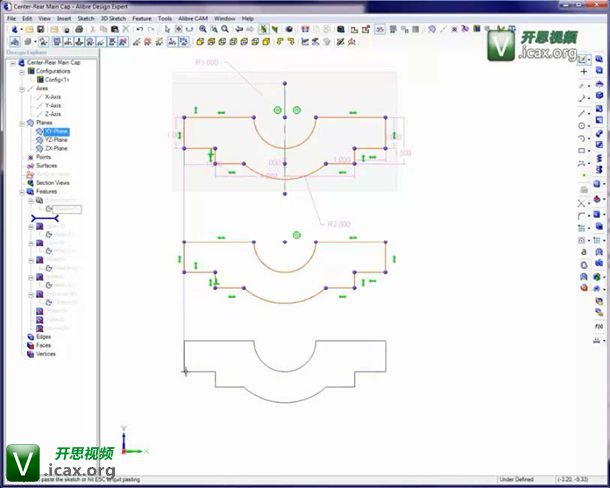Collapse the Features tree node
This screenshot has width=610, height=488.
[22, 192]
